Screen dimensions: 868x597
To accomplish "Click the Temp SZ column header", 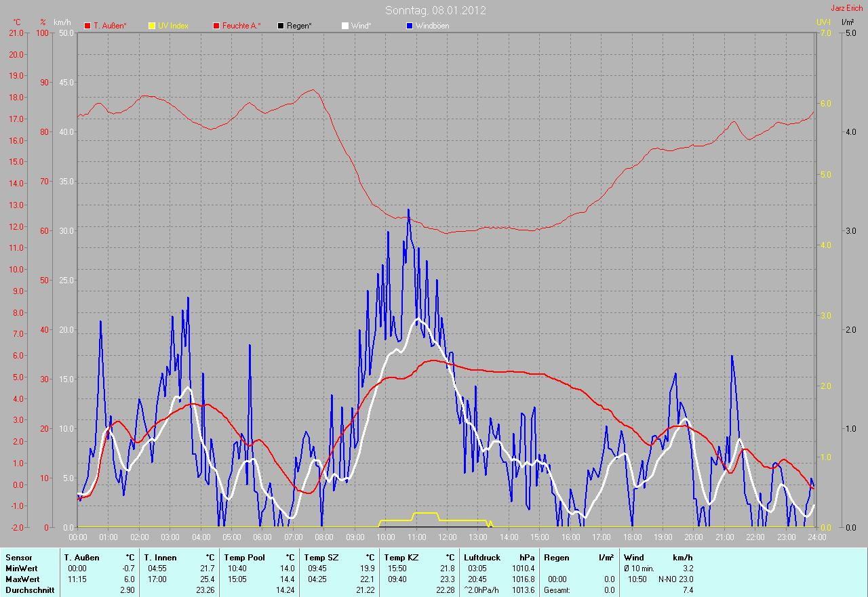I will 321,557.
